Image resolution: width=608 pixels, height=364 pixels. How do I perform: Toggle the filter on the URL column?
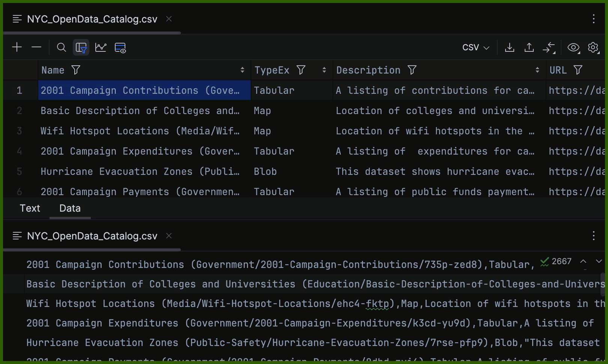click(x=578, y=70)
